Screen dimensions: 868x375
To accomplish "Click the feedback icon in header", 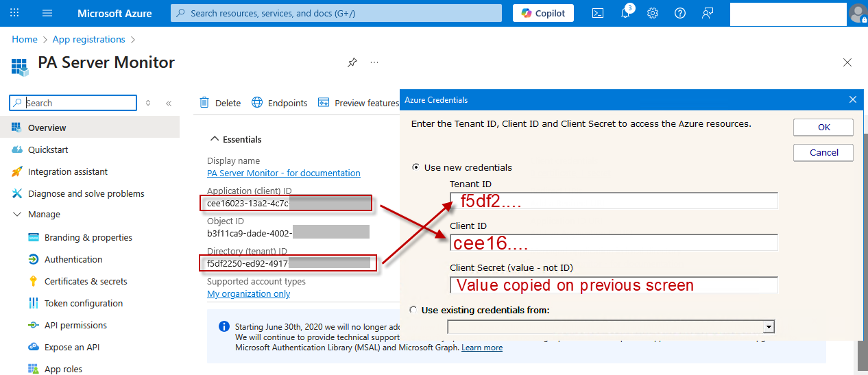I will coord(708,13).
